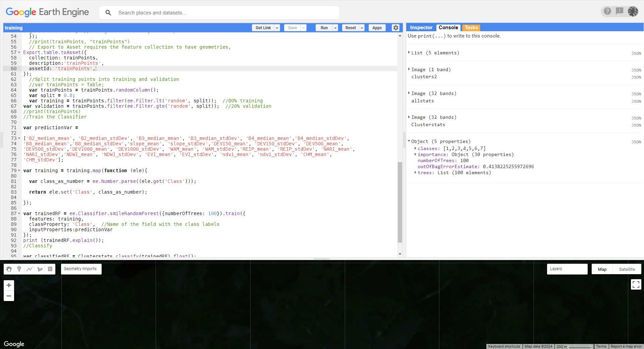Screen dimensions: 644x349
Task: Open the Apps button
Action: pos(377,28)
